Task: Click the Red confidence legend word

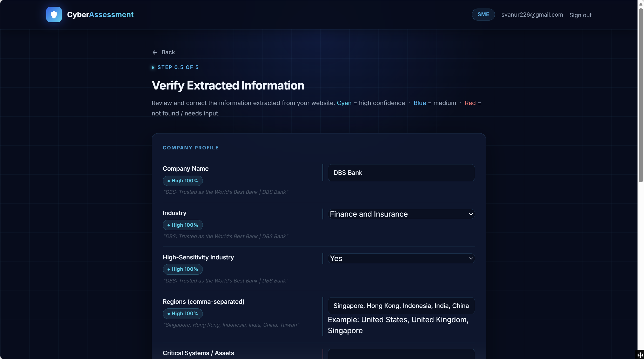Action: coord(470,103)
